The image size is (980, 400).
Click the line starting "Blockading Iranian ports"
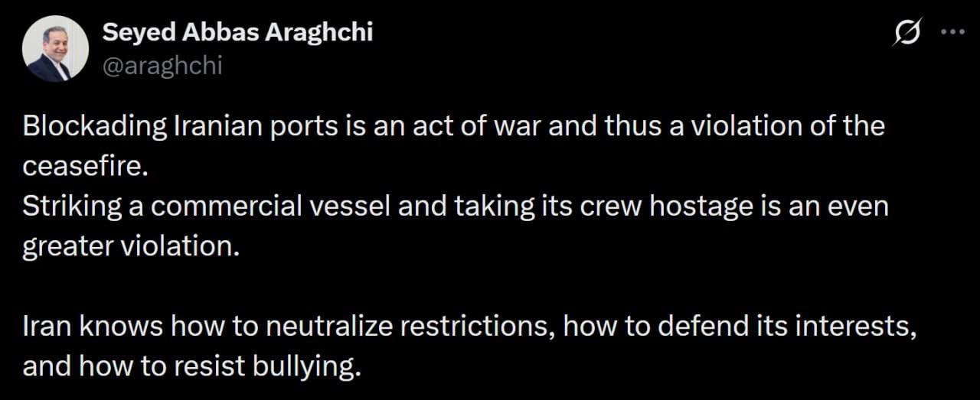point(453,126)
